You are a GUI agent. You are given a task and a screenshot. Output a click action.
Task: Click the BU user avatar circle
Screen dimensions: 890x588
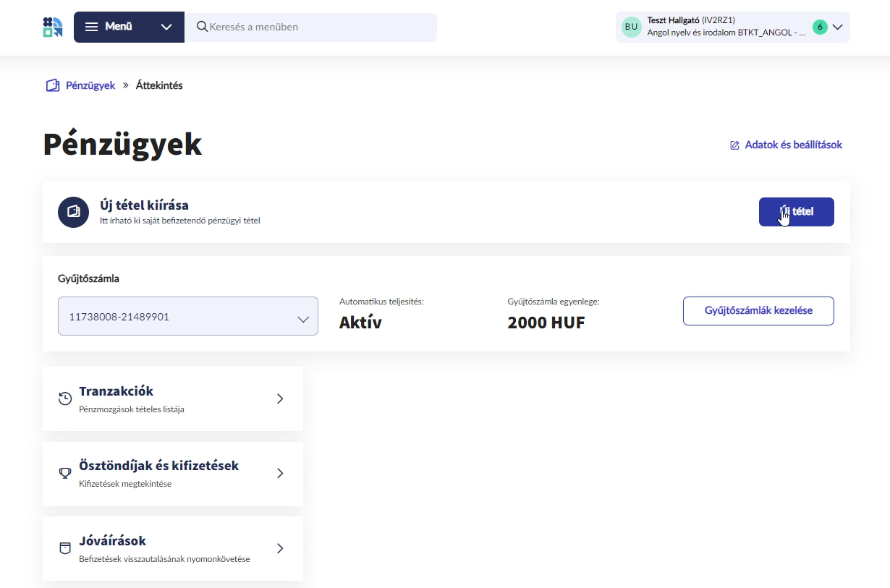[631, 26]
